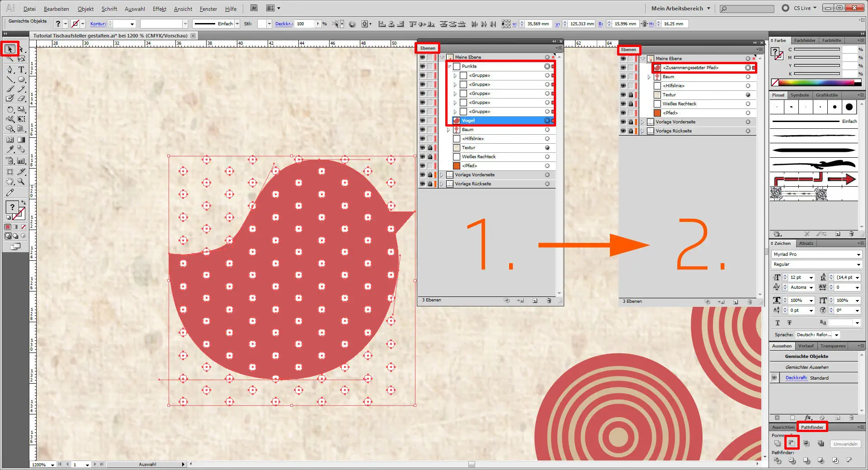Select the Ellipse shape tool
Viewport: 868px width, 470px height.
(x=21, y=80)
